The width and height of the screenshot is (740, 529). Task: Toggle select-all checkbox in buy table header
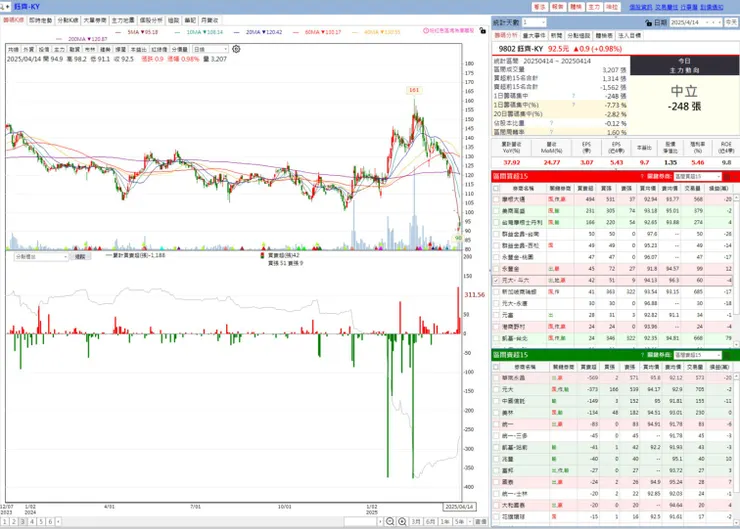(496, 188)
